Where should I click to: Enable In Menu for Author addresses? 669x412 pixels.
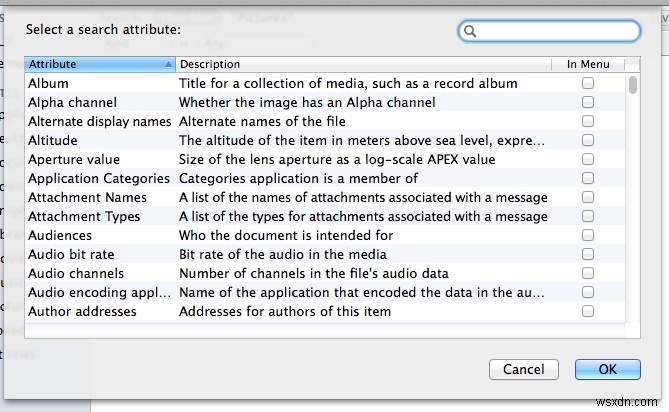click(x=588, y=312)
